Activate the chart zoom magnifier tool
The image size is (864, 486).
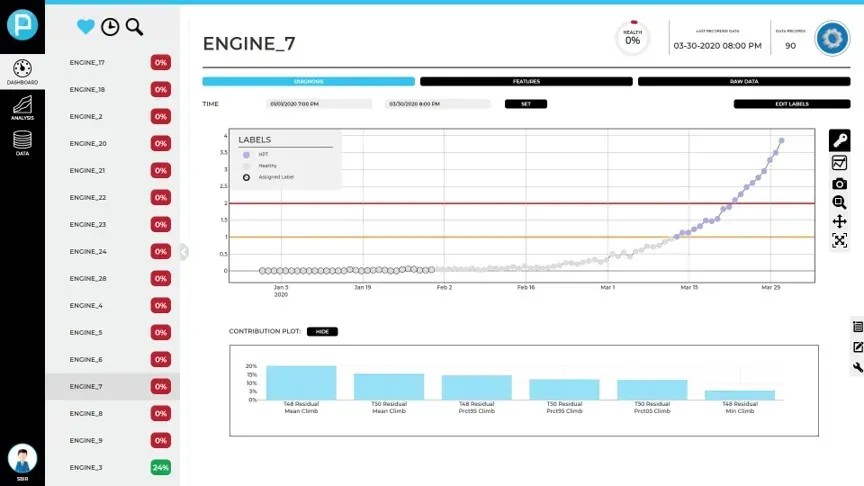839,202
